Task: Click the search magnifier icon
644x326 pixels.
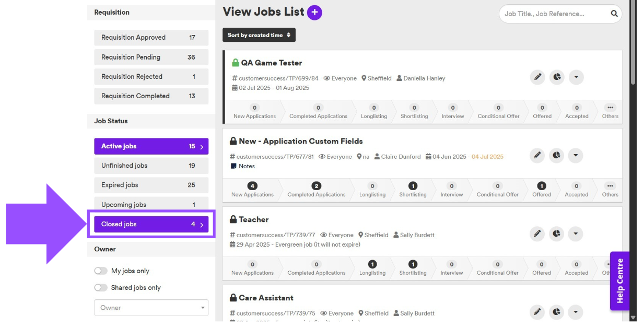Action: point(614,14)
